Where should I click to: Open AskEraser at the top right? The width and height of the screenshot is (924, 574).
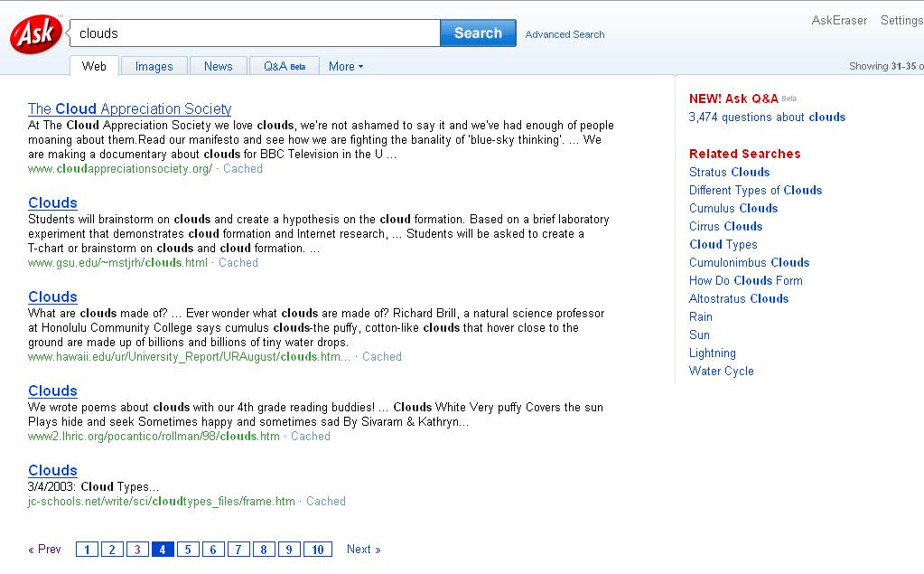click(839, 20)
